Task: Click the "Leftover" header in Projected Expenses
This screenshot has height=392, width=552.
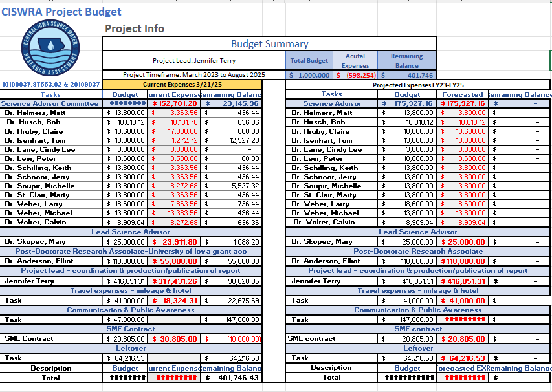Action: pyautogui.click(x=418, y=348)
